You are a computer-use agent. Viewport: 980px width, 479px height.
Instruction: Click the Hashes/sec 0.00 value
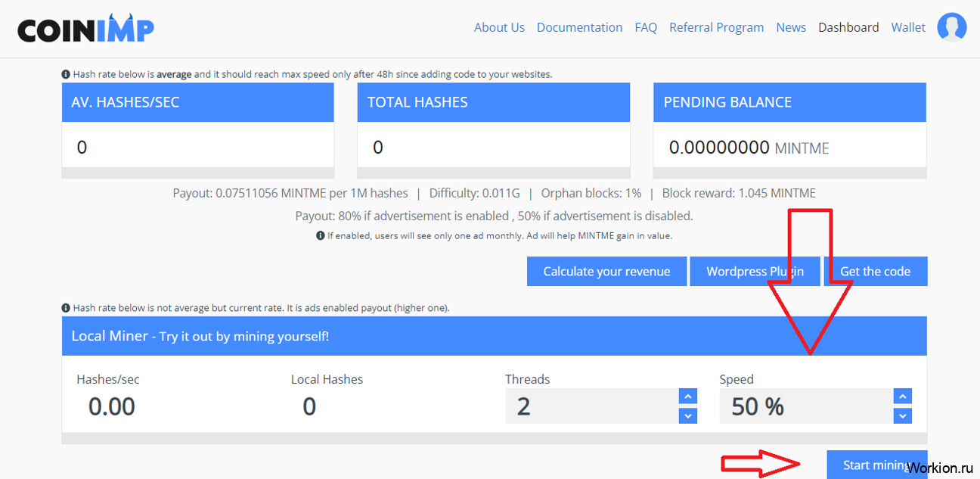pyautogui.click(x=112, y=406)
